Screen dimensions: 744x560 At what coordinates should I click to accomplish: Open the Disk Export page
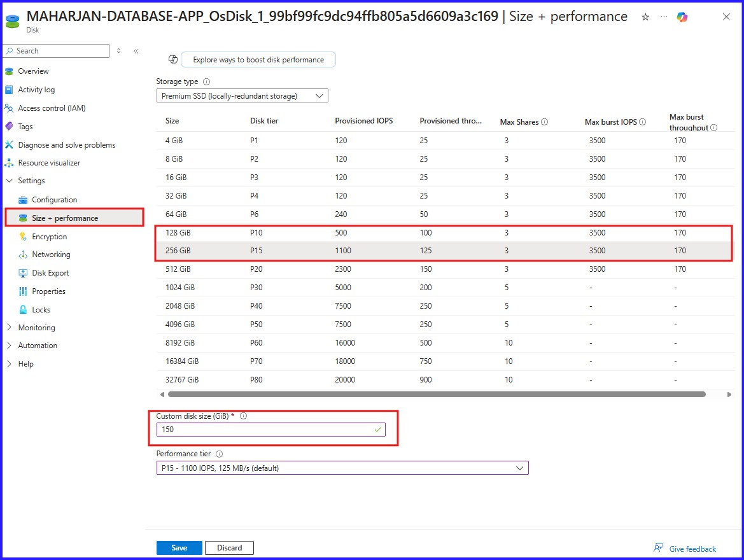[50, 272]
